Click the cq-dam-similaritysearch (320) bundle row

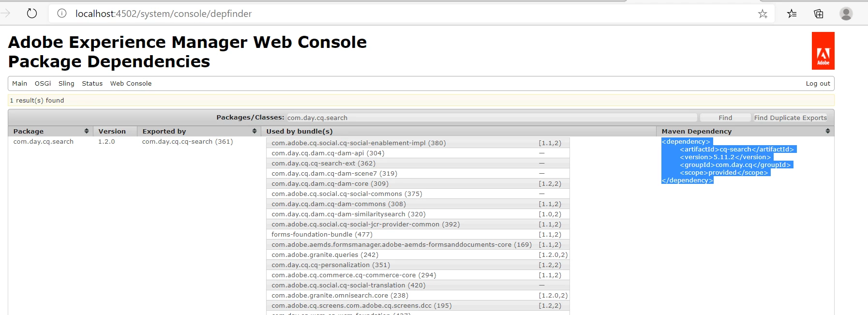coord(418,214)
